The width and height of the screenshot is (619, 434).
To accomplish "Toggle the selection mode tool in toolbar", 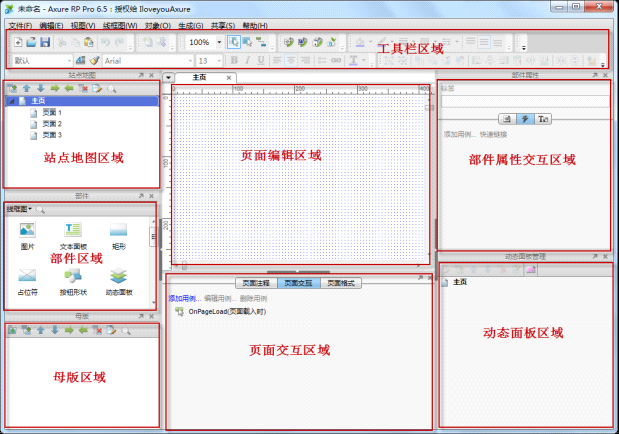I will pyautogui.click(x=234, y=43).
